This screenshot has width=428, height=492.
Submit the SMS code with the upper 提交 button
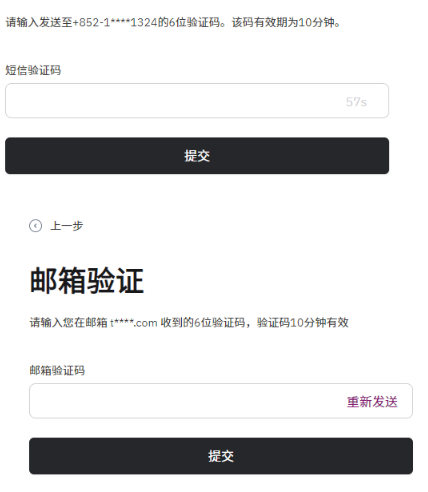pyautogui.click(x=197, y=156)
